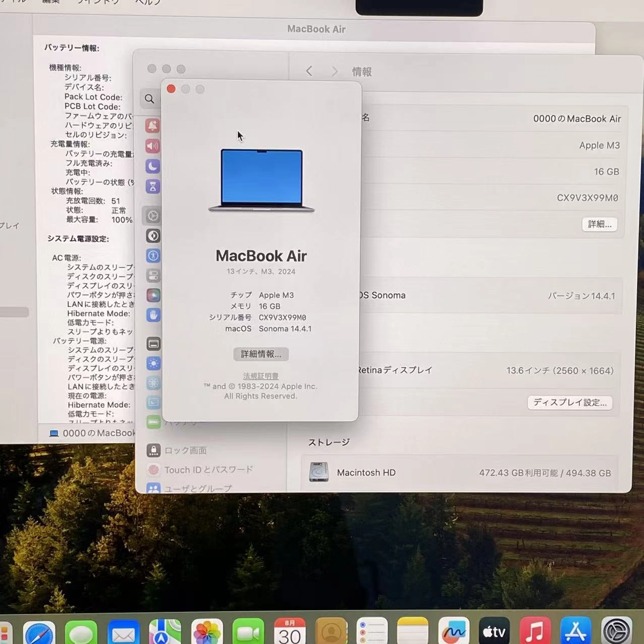Open Mail from the Dock
This screenshot has height=644, width=644.
[123, 632]
